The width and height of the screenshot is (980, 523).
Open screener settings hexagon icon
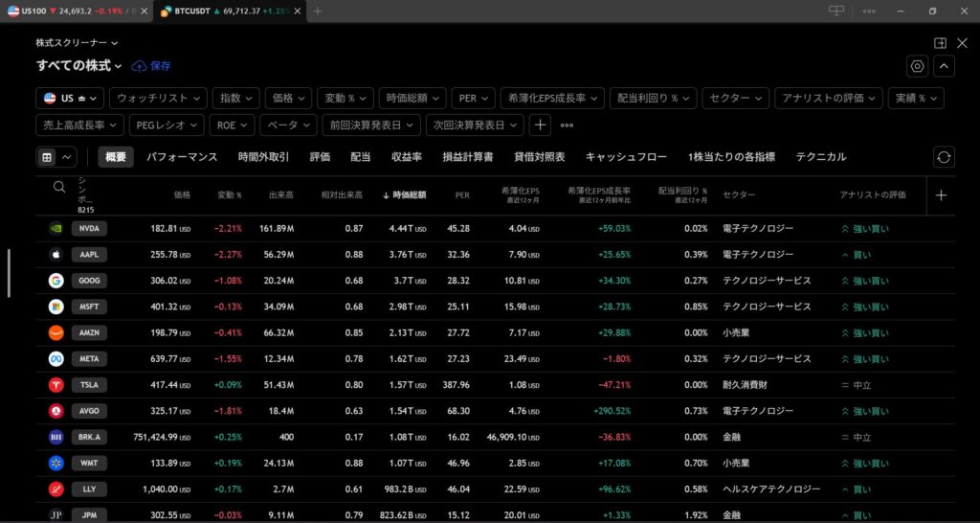click(x=917, y=66)
